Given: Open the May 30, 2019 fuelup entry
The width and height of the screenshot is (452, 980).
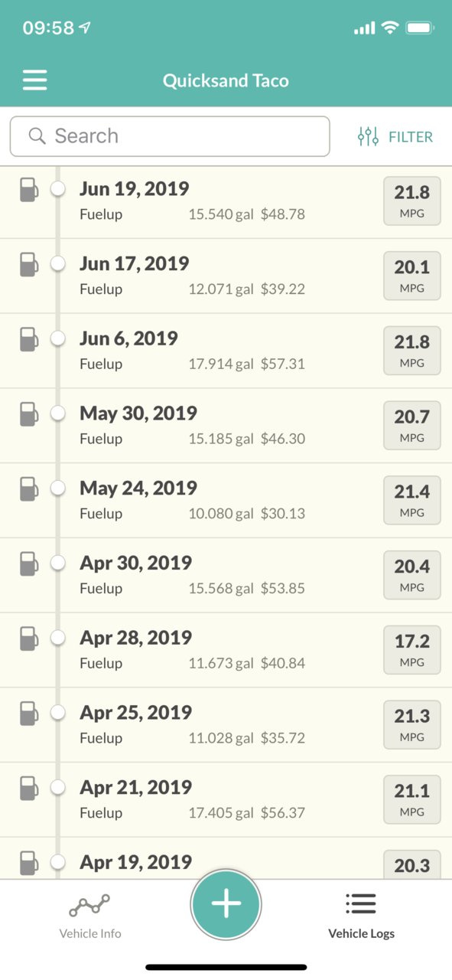Looking at the screenshot, I should (226, 426).
